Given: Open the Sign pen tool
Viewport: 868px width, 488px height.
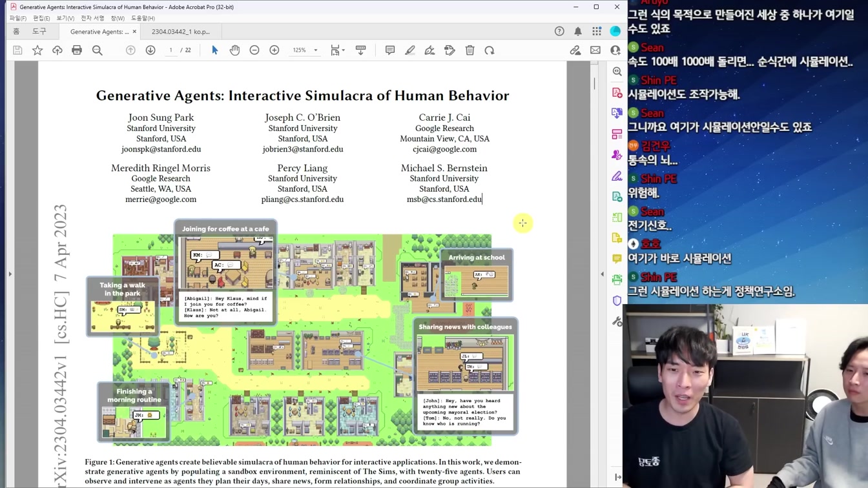Looking at the screenshot, I should 429,50.
